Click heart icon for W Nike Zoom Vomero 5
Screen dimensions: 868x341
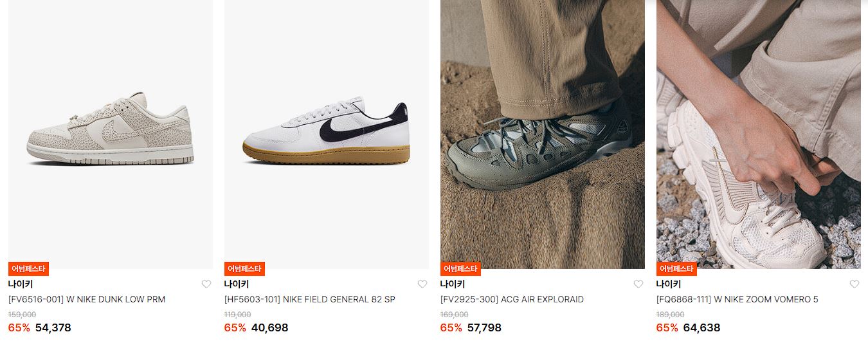click(854, 284)
